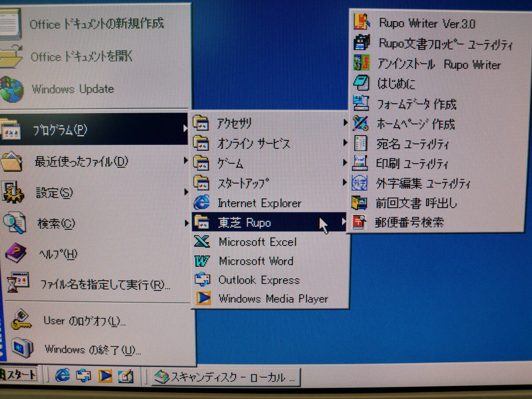Click the スタート button

click(x=18, y=375)
